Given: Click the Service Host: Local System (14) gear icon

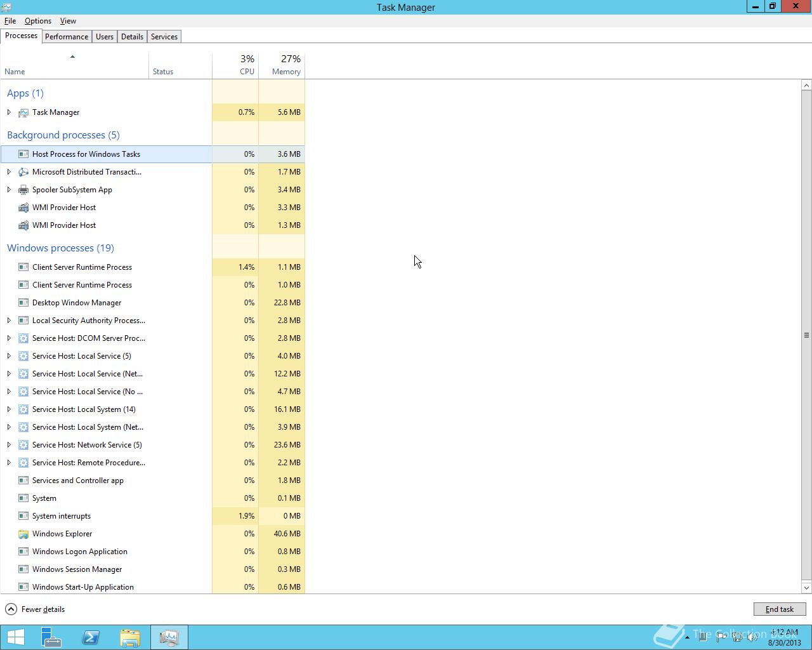Looking at the screenshot, I should tap(23, 409).
